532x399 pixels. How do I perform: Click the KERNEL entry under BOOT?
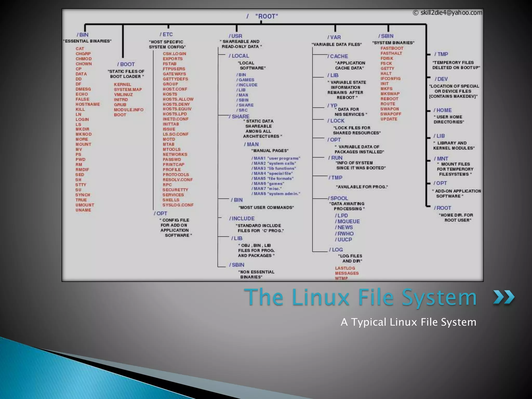click(x=123, y=85)
